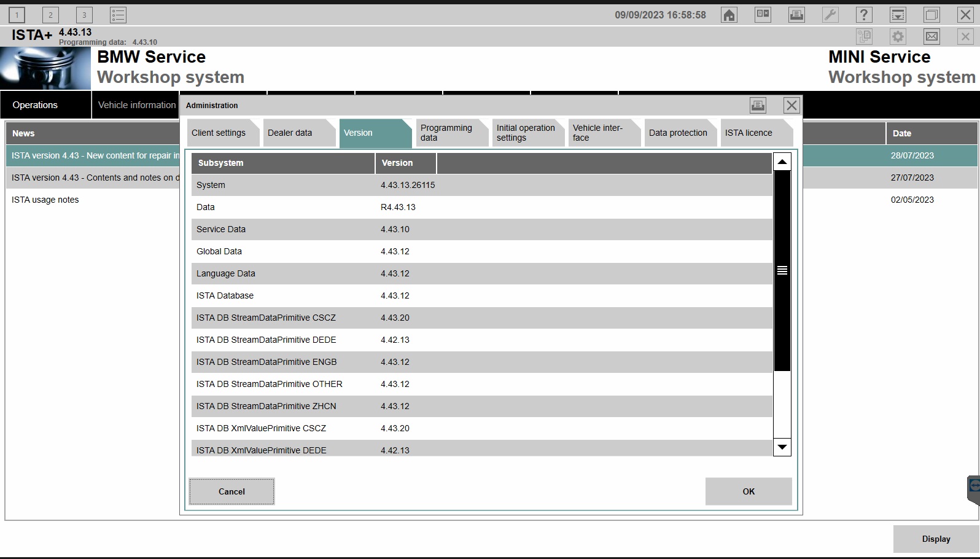
Task: Select the Version tab
Action: [x=375, y=133]
